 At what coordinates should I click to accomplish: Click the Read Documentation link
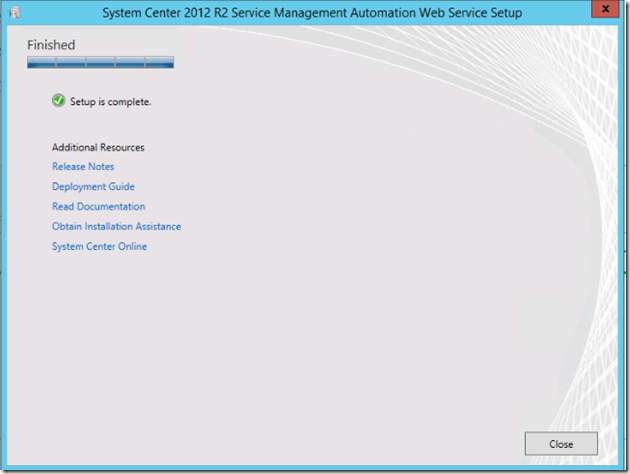[98, 207]
